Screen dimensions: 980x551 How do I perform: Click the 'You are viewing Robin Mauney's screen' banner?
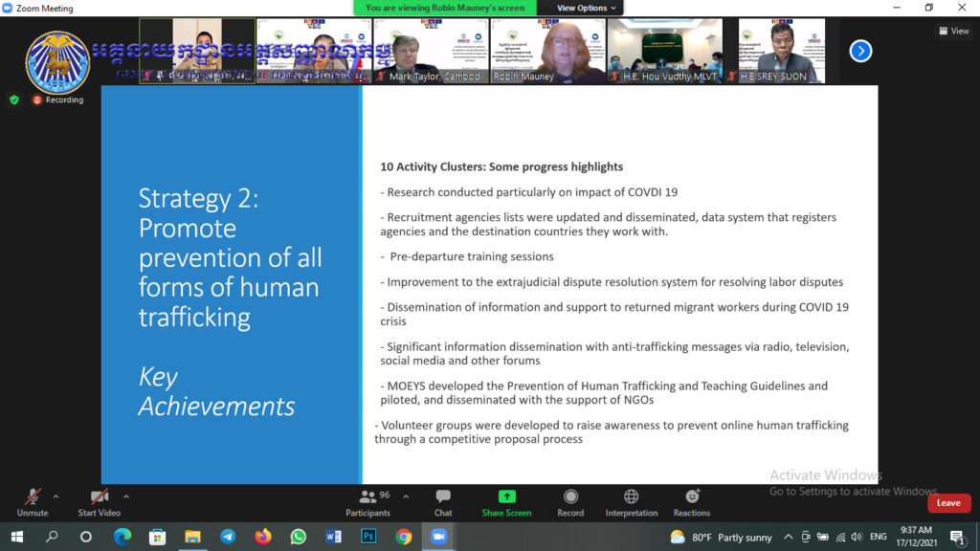point(444,8)
